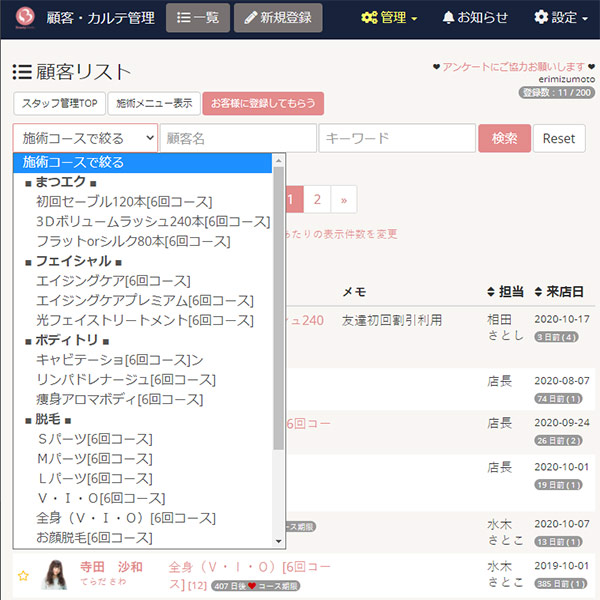Click the 13日前(1) badge
Viewport: 600px width, 600px height.
(558, 542)
